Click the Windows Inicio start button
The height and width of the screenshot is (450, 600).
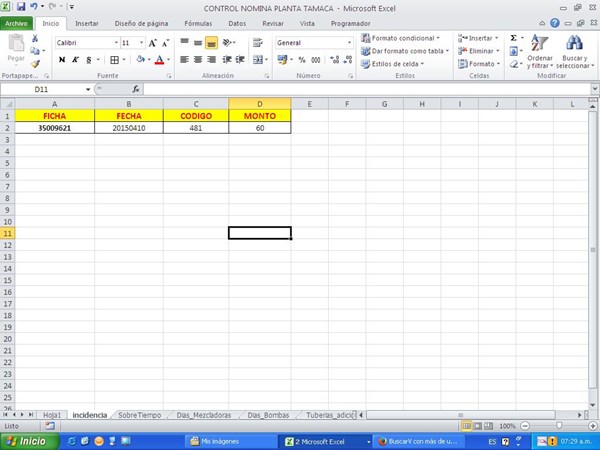(x=30, y=441)
